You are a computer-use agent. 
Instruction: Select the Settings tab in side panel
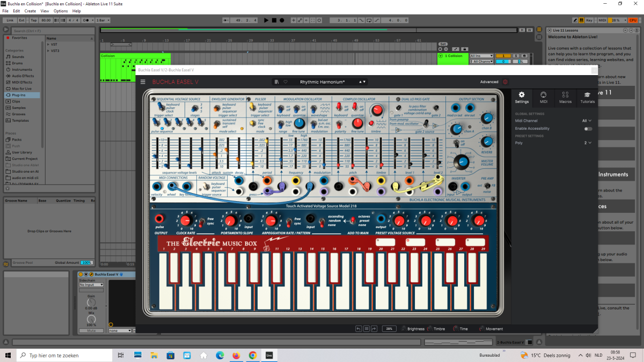tap(522, 97)
